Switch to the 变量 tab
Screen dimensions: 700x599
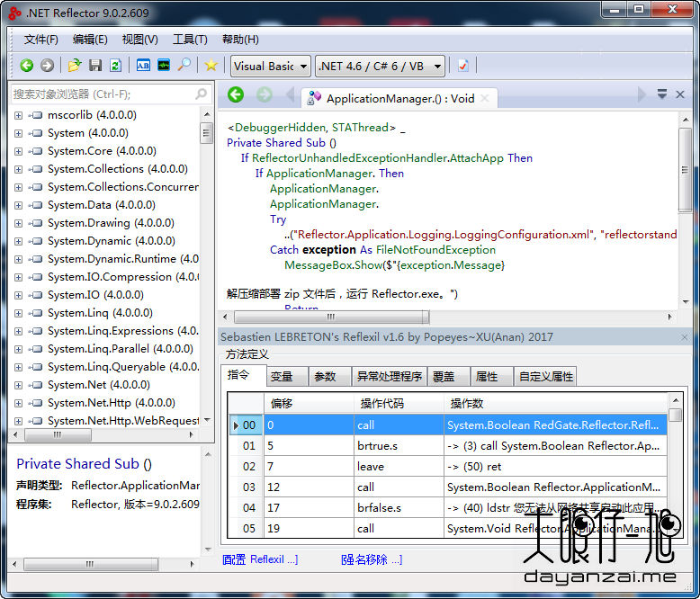(287, 377)
